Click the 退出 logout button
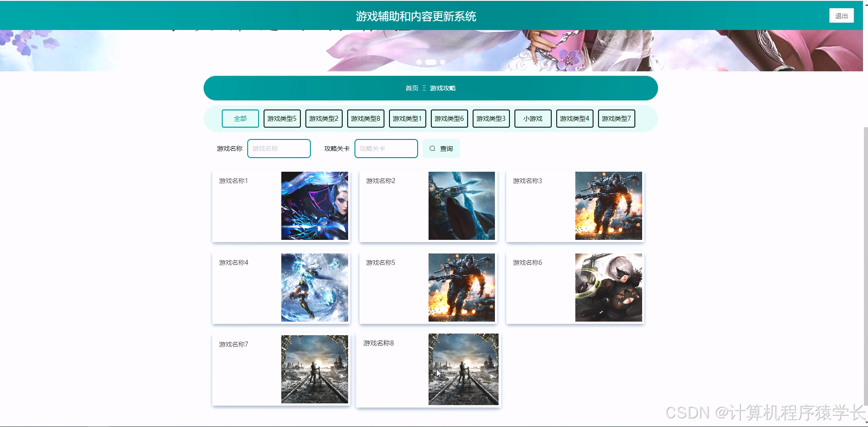 click(841, 16)
